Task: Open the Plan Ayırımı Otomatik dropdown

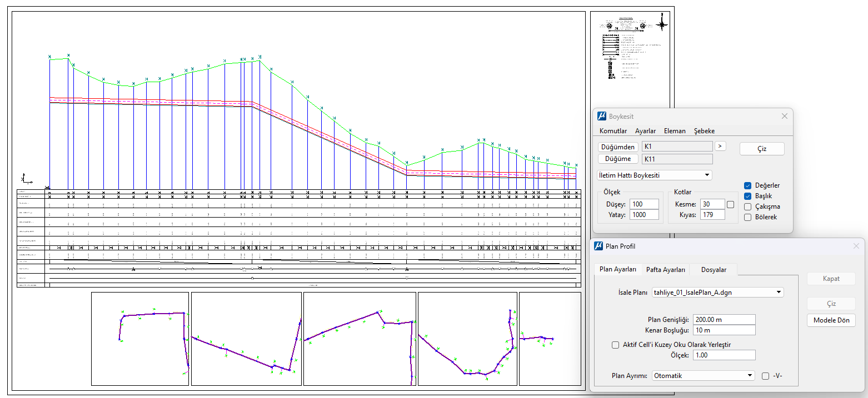Action: coord(703,375)
